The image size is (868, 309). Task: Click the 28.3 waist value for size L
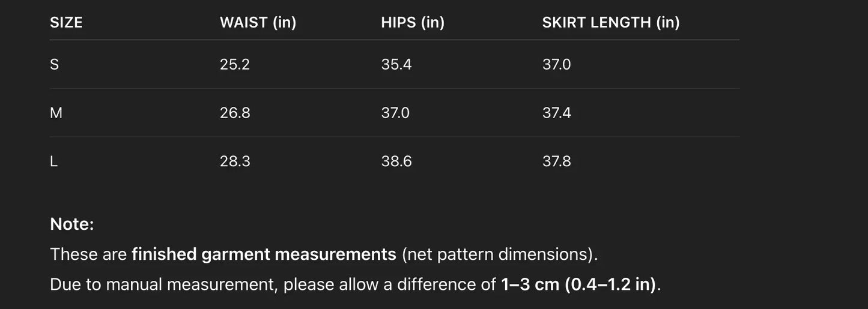coord(235,161)
